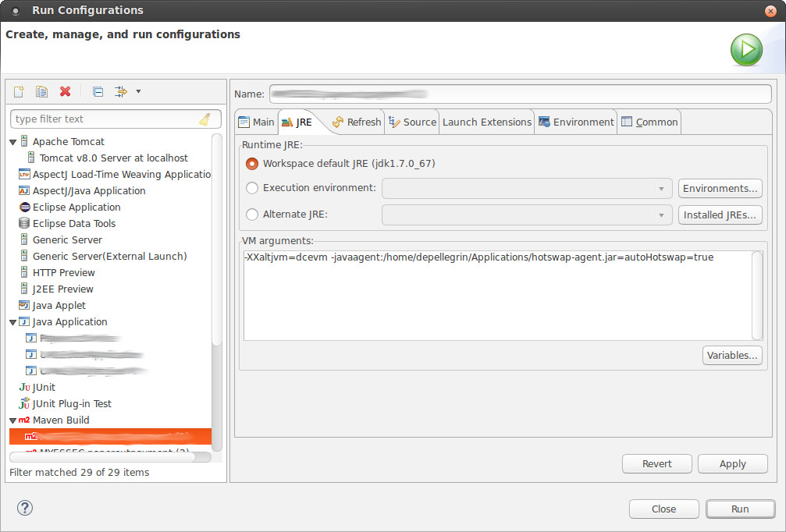786x532 pixels.
Task: Click the JUnit Plug-in Test icon
Action: [24, 403]
